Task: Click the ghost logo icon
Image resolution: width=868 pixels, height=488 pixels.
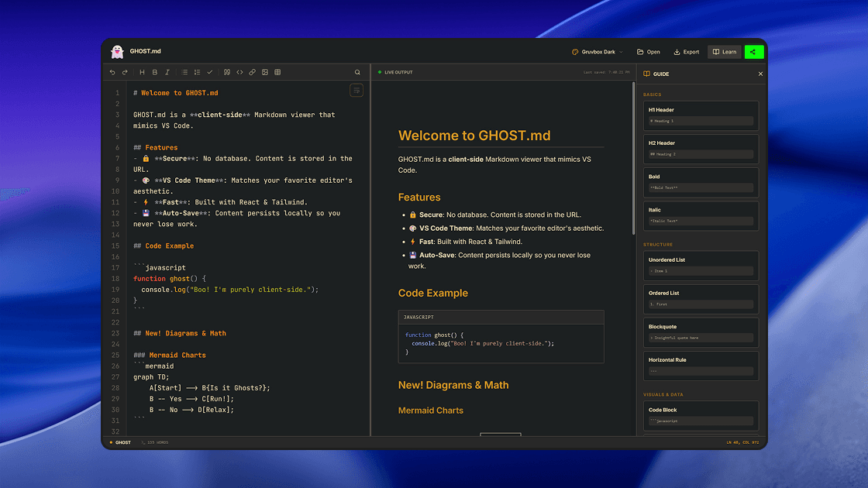Action: click(x=117, y=51)
